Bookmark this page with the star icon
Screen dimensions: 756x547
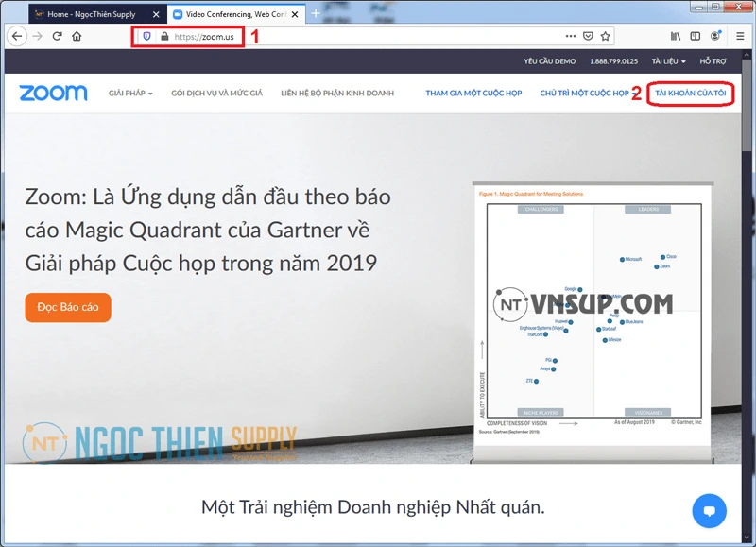coord(605,36)
